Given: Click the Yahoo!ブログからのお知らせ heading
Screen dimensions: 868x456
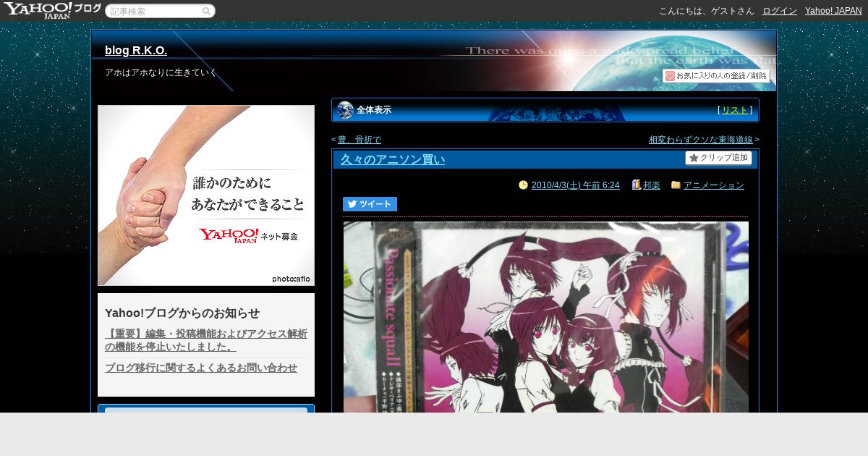Looking at the screenshot, I should pyautogui.click(x=182, y=313).
